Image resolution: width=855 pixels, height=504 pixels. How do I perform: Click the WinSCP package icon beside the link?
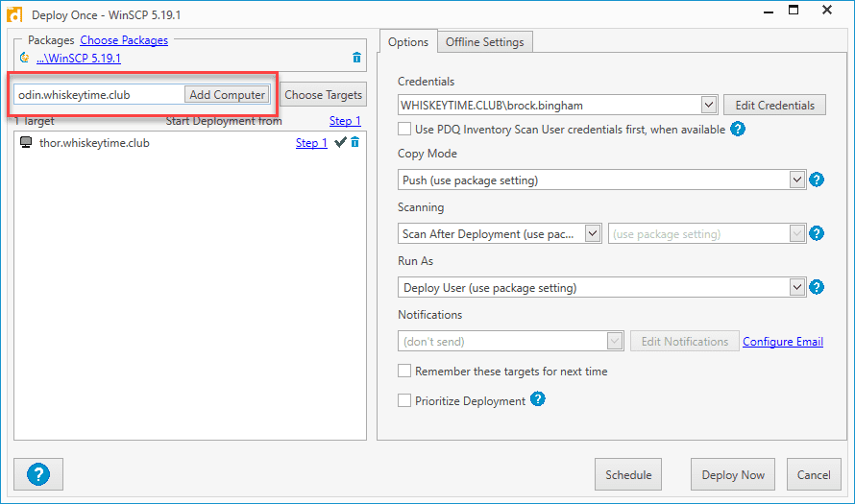point(25,58)
